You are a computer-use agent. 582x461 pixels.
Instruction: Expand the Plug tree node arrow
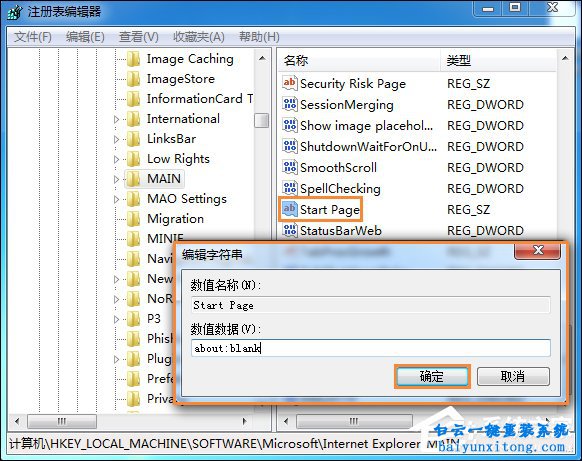pos(117,359)
